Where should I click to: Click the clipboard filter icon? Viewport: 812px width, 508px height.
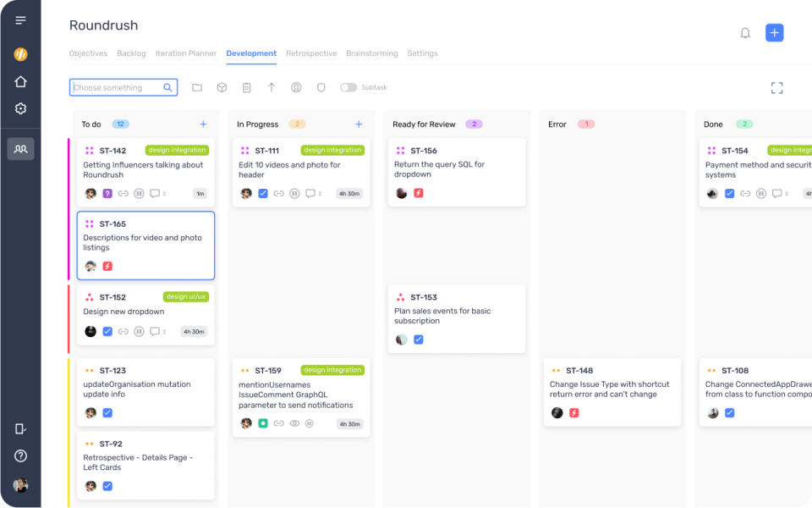click(245, 87)
